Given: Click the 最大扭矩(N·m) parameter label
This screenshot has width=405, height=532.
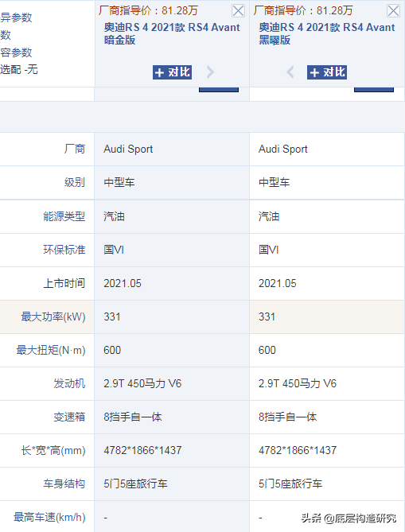Looking at the screenshot, I should click(51, 350).
